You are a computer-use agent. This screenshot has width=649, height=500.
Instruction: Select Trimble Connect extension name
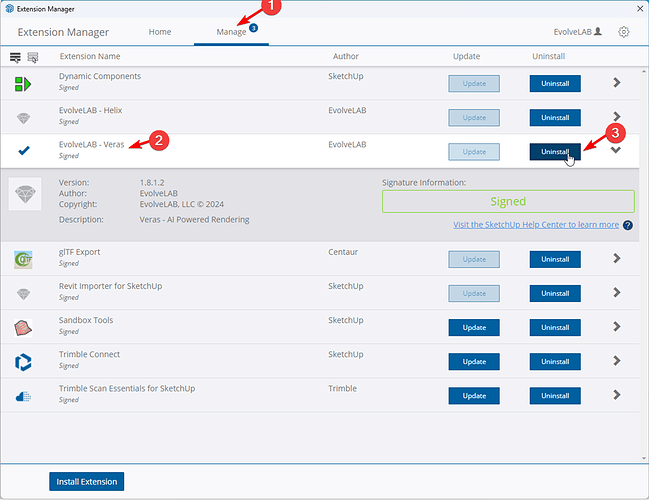coord(89,354)
